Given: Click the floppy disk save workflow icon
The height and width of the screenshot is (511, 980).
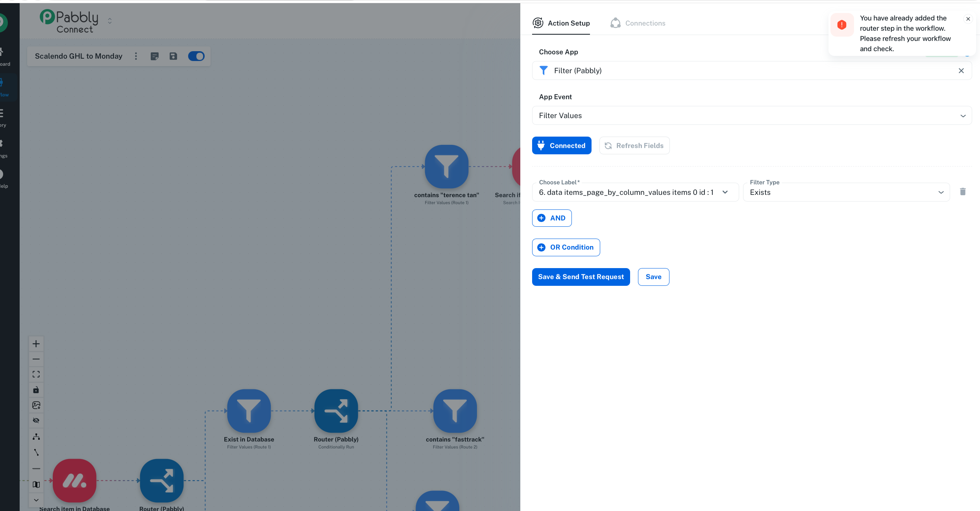Looking at the screenshot, I should click(173, 56).
